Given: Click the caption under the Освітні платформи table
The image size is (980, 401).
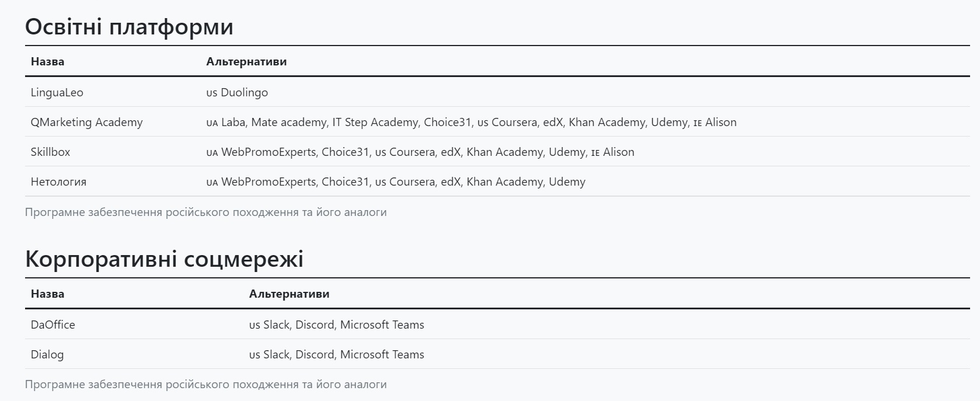Looking at the screenshot, I should (206, 212).
